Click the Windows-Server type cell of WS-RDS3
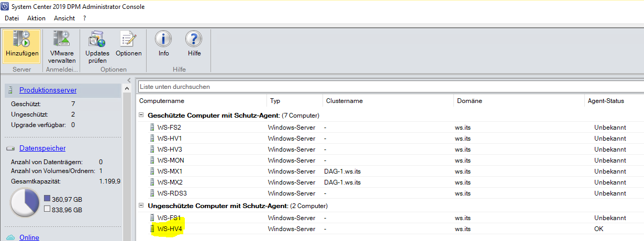This screenshot has width=644, height=241. pos(292,193)
